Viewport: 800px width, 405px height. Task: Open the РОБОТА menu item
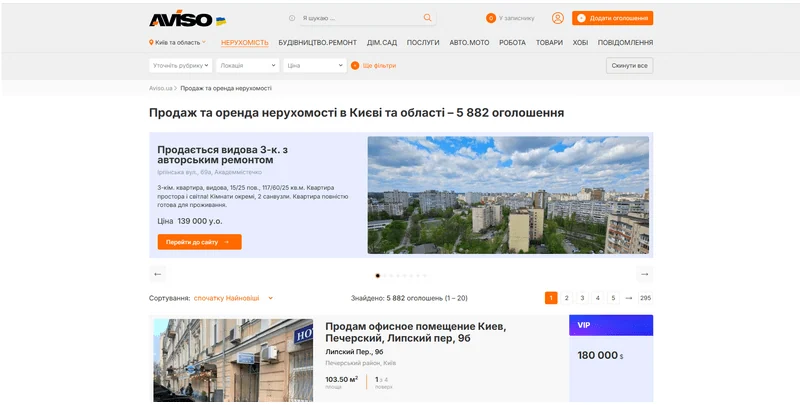pyautogui.click(x=512, y=43)
